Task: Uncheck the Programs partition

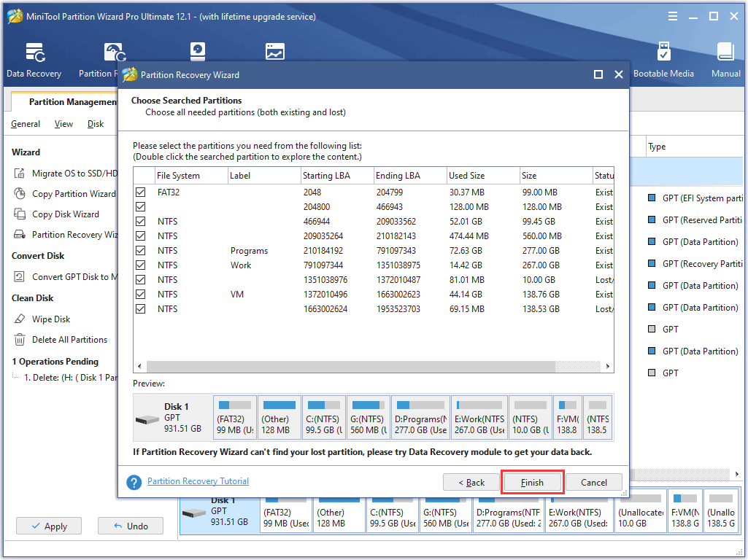Action: coord(140,250)
